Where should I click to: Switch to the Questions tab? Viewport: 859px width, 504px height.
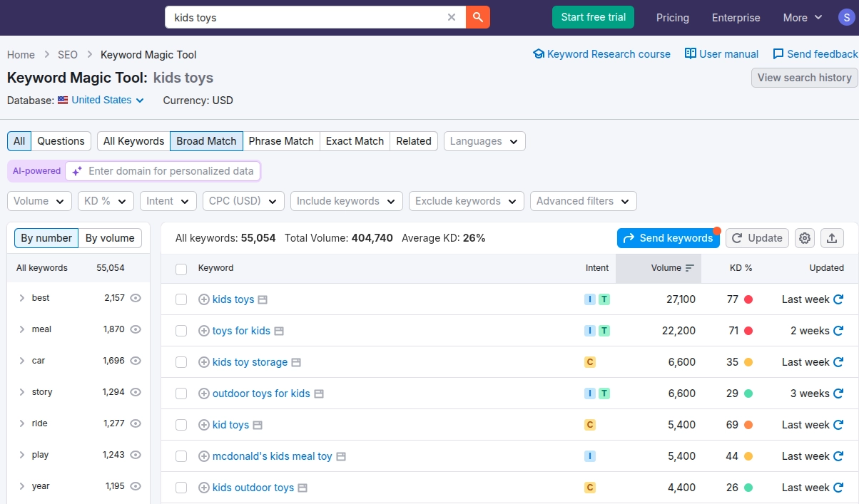(61, 141)
